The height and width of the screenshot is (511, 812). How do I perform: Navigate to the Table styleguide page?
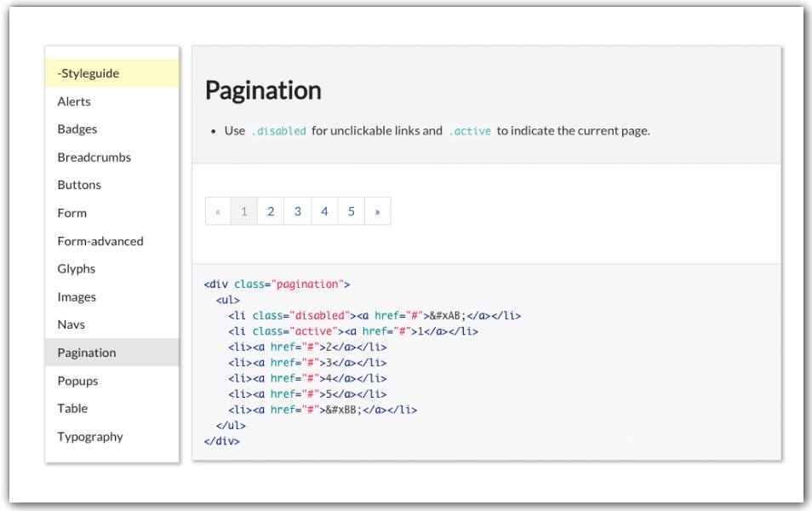click(72, 408)
